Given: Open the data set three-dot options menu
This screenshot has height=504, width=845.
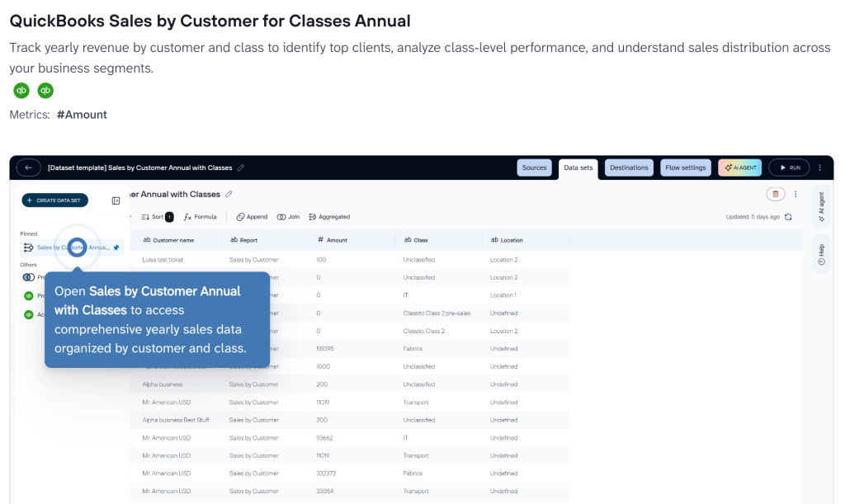Looking at the screenshot, I should tap(795, 194).
